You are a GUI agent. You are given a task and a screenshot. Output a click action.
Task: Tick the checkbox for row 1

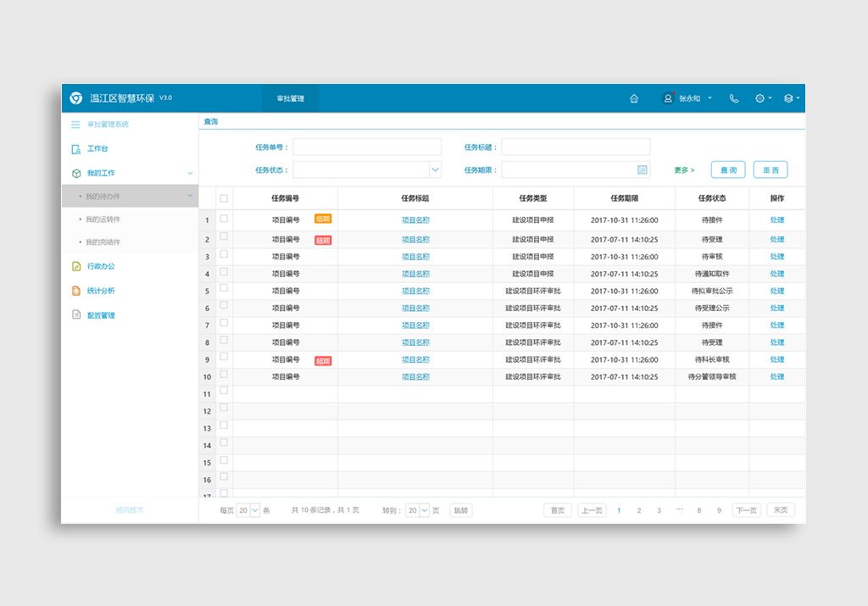coord(224,219)
